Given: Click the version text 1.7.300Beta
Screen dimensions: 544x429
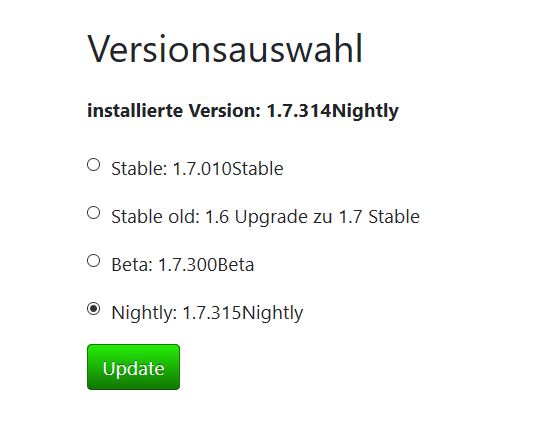Looking at the screenshot, I should coord(206,265).
